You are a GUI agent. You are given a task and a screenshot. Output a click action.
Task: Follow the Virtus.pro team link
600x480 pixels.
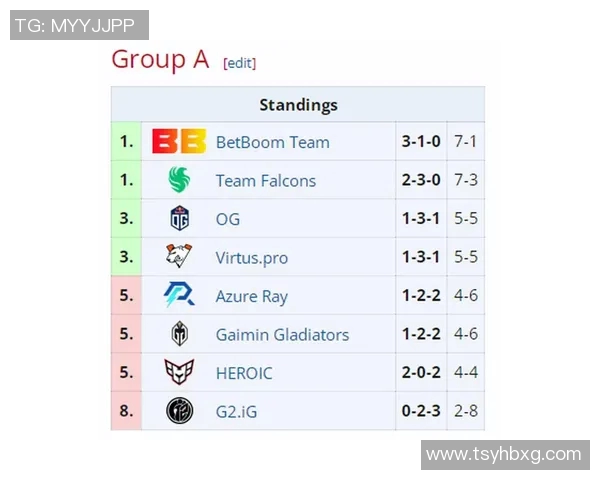[251, 258]
